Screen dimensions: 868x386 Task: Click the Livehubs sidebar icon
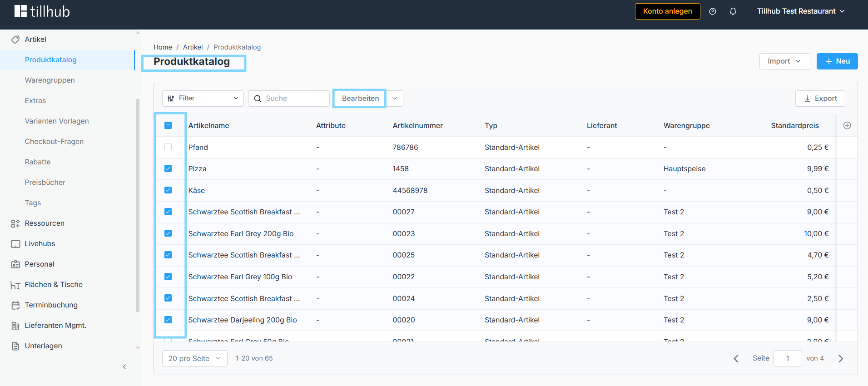tap(15, 244)
